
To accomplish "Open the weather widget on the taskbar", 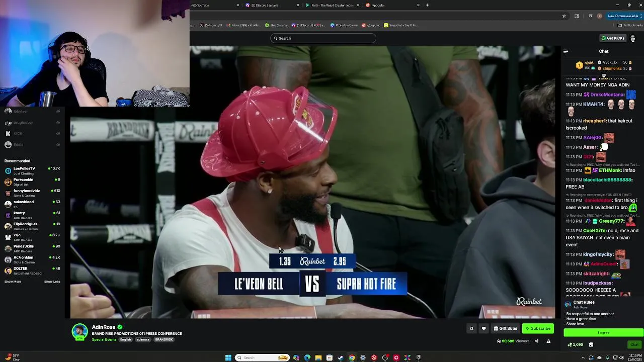I will (13, 357).
